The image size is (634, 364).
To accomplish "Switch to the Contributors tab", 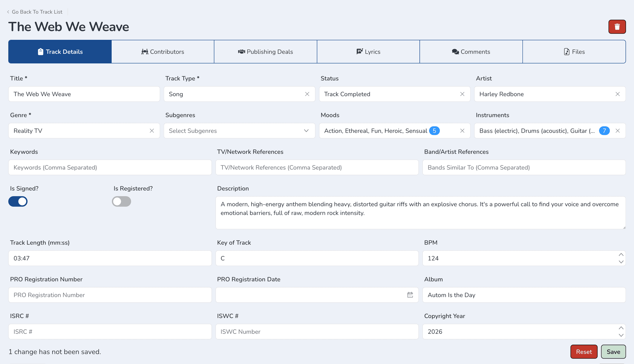I will tap(163, 52).
